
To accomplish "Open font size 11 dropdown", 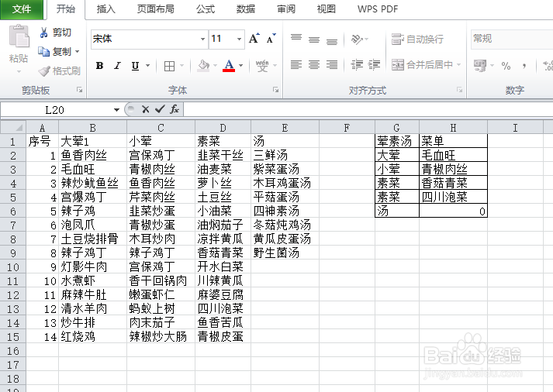I will coord(239,39).
